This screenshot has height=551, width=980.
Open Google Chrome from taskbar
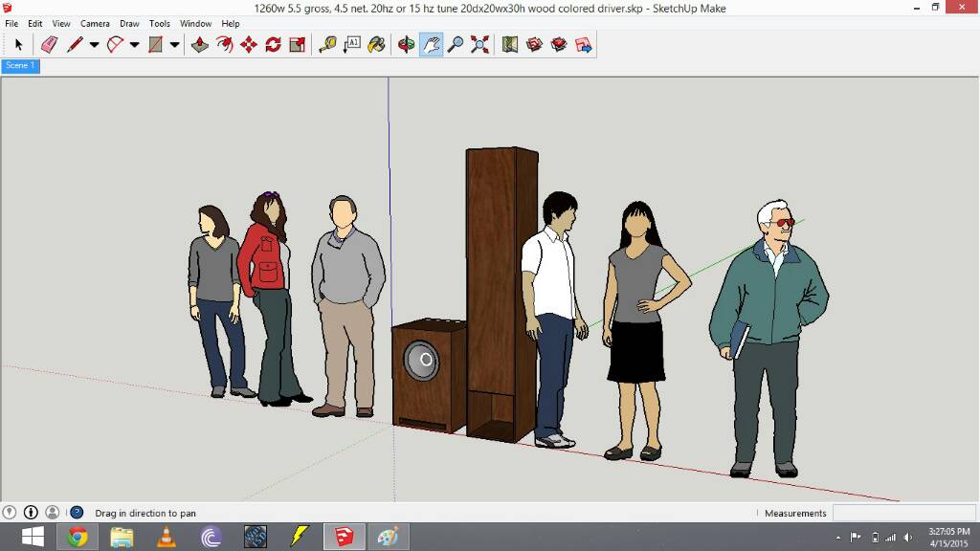78,537
